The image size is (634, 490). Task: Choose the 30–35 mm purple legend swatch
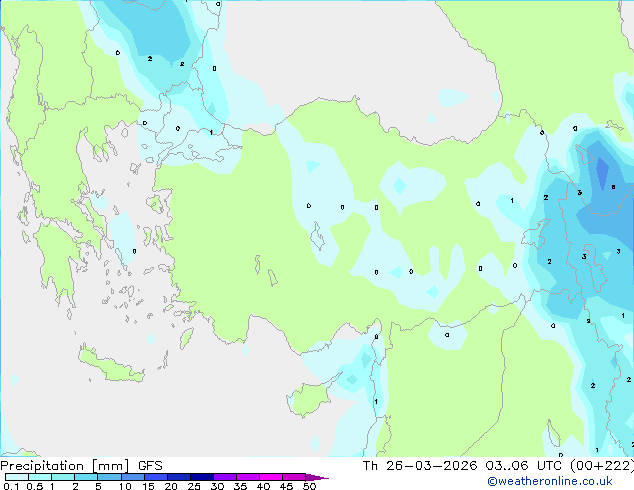[x=225, y=477]
